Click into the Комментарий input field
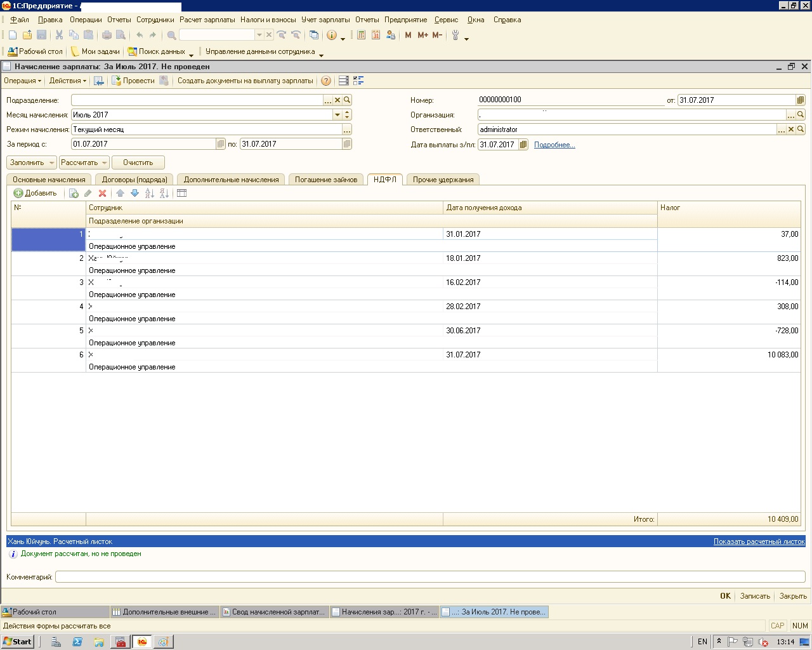 click(x=429, y=577)
